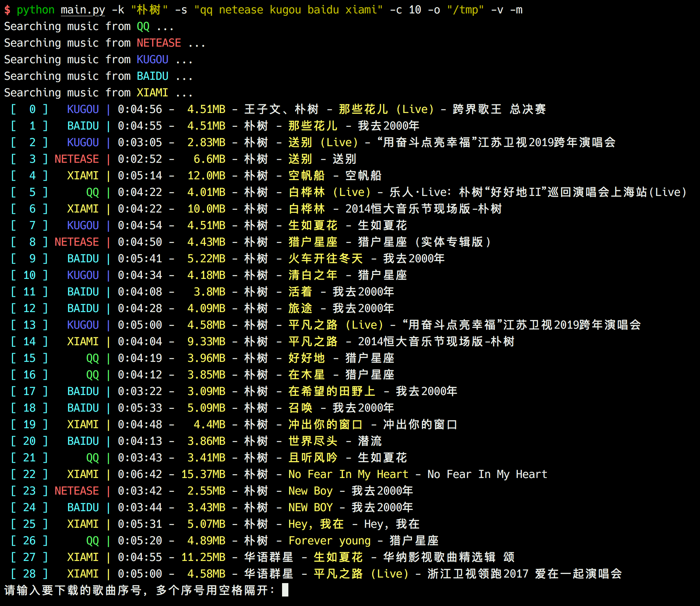The width and height of the screenshot is (700, 606).
Task: Click the 'main.py' filename in the command
Action: point(83,9)
